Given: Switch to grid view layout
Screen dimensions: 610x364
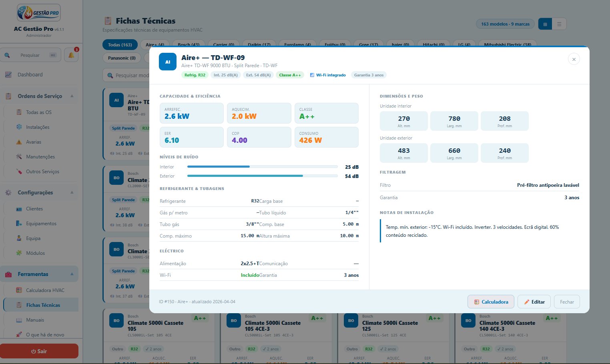Looking at the screenshot, I should 545,24.
